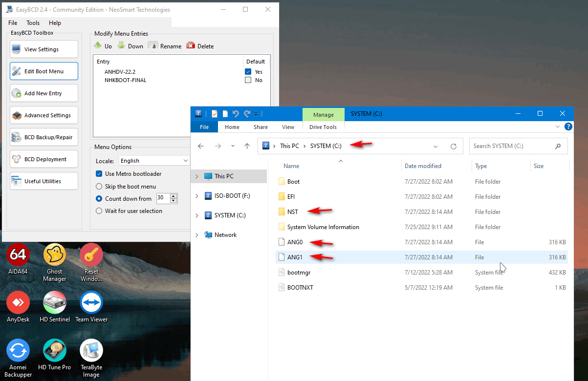Open the EasyBCD Tools menu
Screen dimensions: 588x381
tap(33, 23)
